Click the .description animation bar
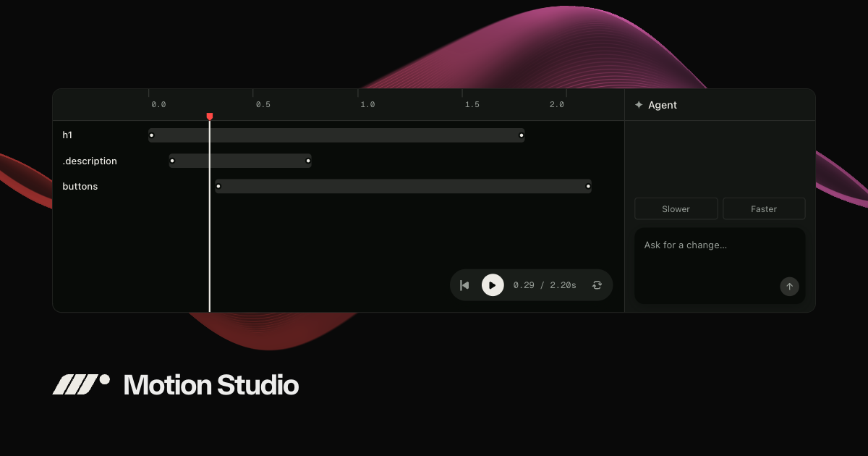Viewport: 868px width, 456px height. (240, 161)
